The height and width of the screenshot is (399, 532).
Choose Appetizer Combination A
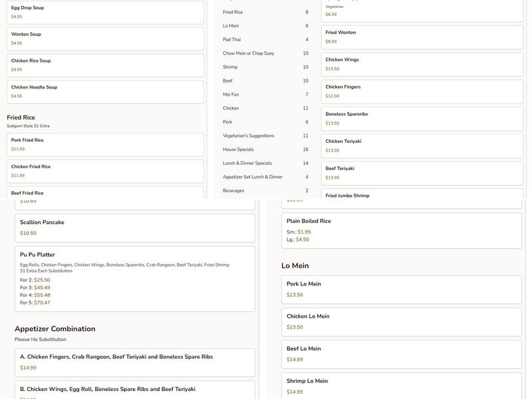pyautogui.click(x=135, y=362)
